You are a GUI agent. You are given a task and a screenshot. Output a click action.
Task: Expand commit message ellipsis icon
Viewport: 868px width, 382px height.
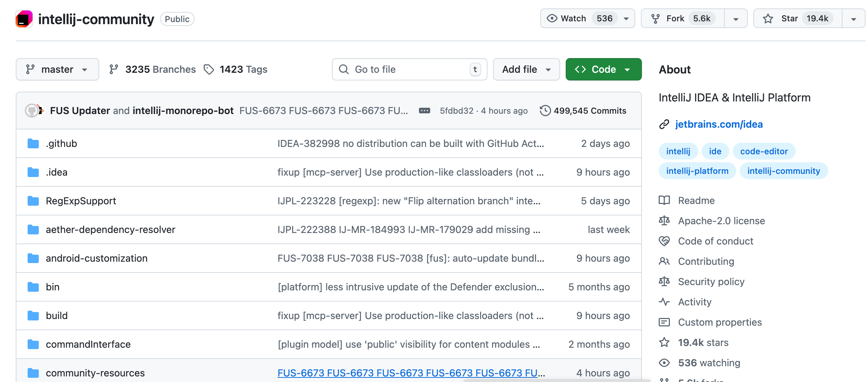[424, 111]
